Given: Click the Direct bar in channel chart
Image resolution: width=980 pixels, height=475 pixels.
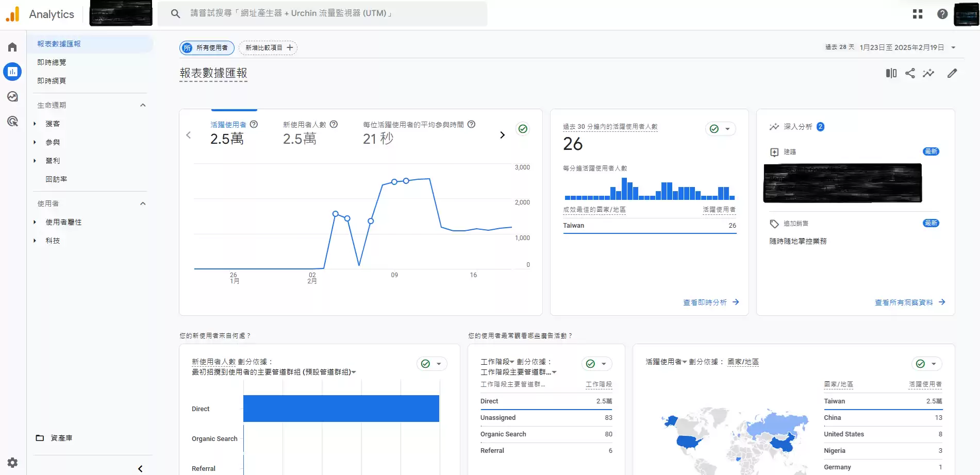Looking at the screenshot, I should point(341,409).
